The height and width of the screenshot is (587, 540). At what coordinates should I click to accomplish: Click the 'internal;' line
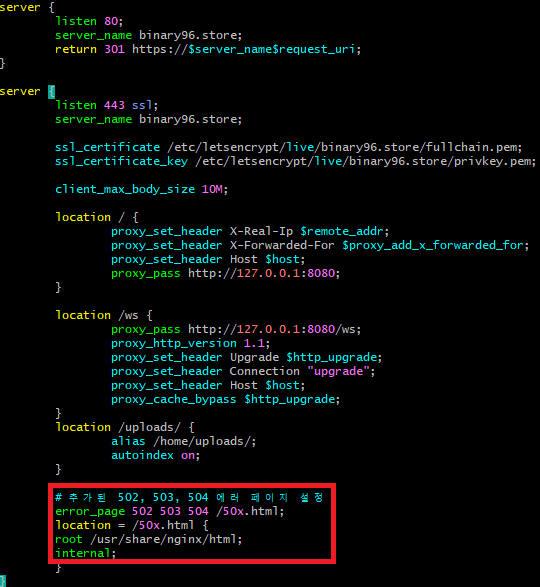[86, 553]
